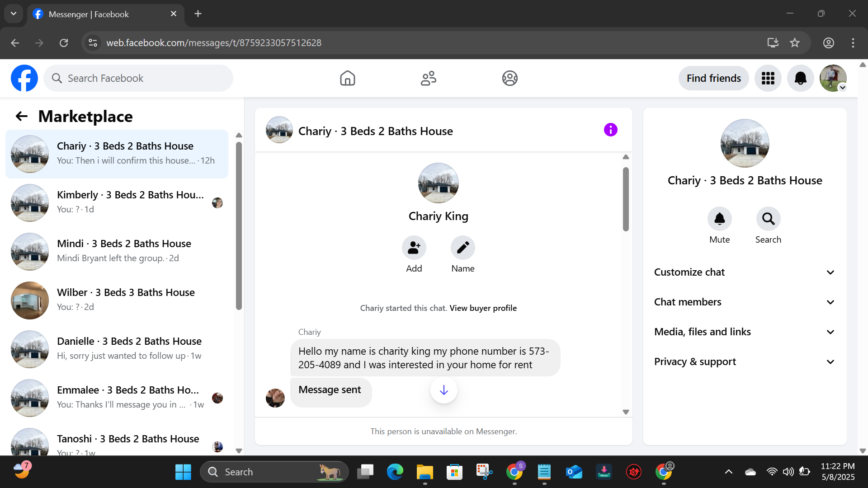
Task: Click the message thread scrollbar thumb
Action: tap(626, 199)
